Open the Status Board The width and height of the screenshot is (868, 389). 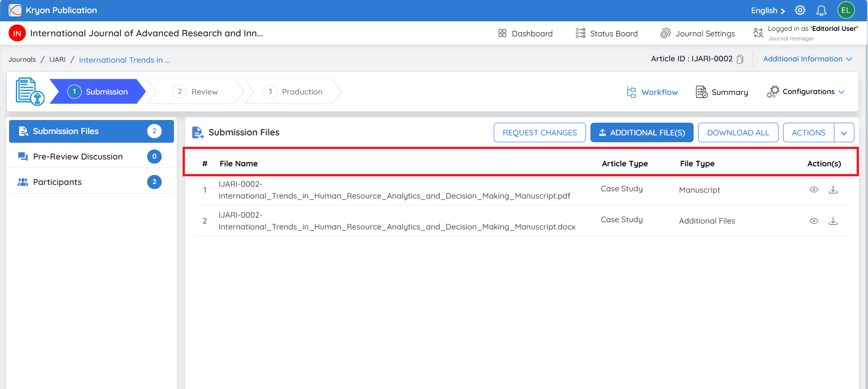tap(607, 33)
